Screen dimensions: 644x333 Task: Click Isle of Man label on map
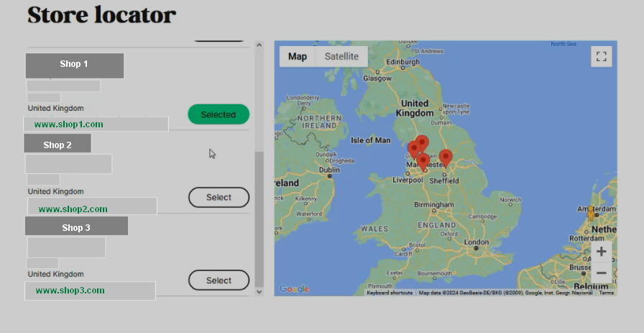[x=370, y=140]
